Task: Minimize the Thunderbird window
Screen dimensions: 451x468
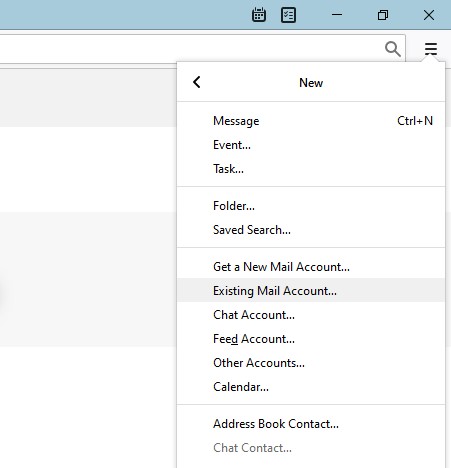Action: [337, 15]
